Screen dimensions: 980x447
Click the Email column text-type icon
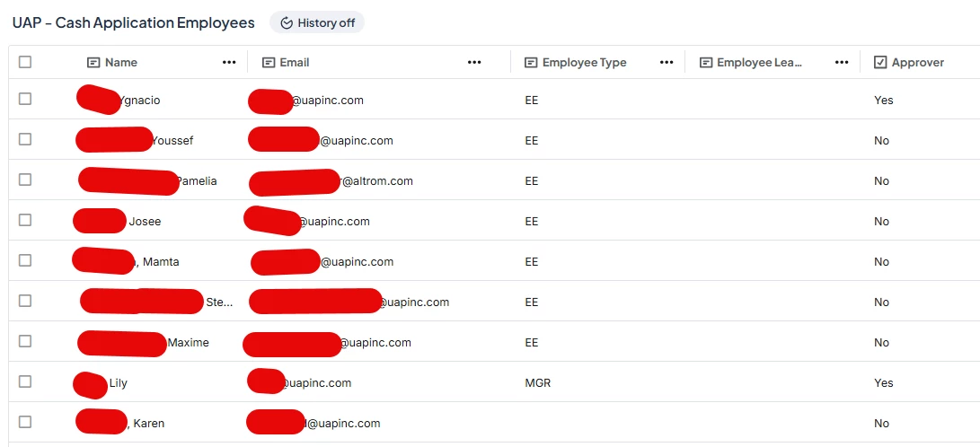(268, 63)
